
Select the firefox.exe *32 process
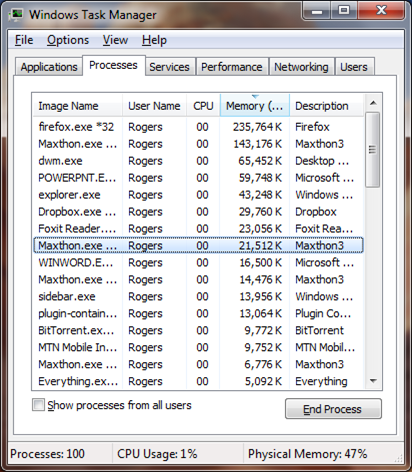[198, 127]
